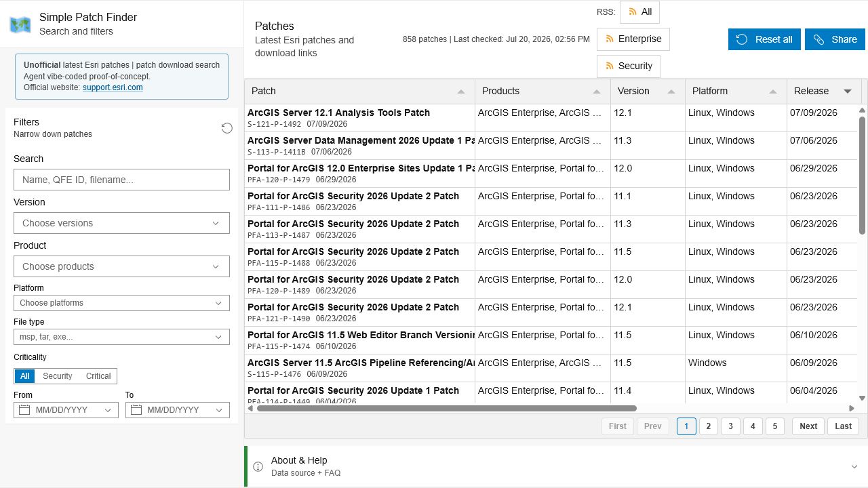Screen dimensions: 868x488
Task: Click the About & Help info icon
Action: pyautogui.click(x=258, y=466)
